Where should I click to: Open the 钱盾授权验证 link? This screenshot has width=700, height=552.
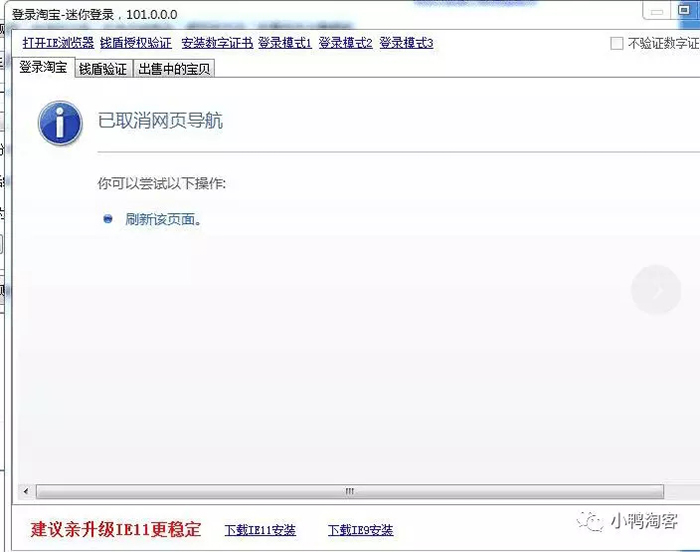click(x=136, y=43)
